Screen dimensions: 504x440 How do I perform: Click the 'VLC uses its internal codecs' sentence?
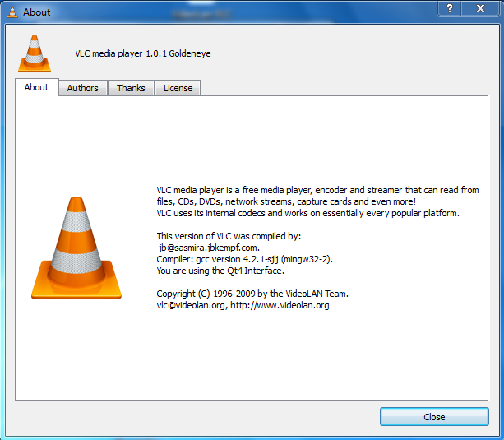(308, 213)
